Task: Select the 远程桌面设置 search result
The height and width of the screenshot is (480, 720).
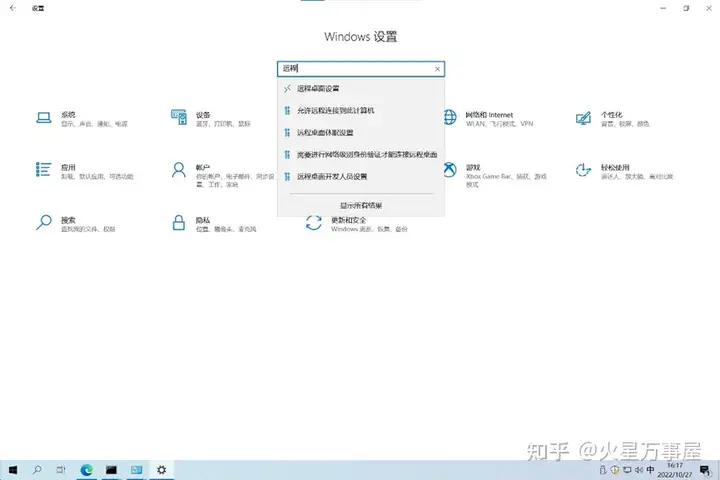Action: [361, 89]
